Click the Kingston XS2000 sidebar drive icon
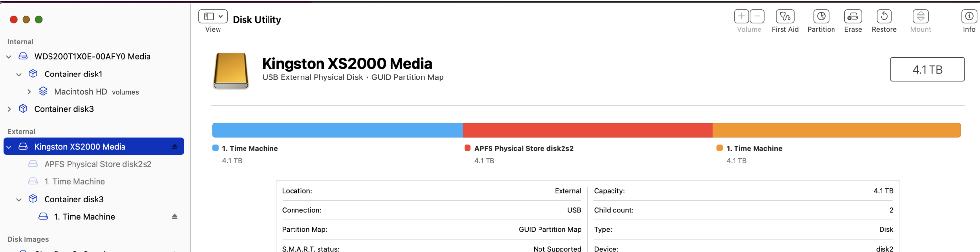The image size is (980, 252). (23, 146)
